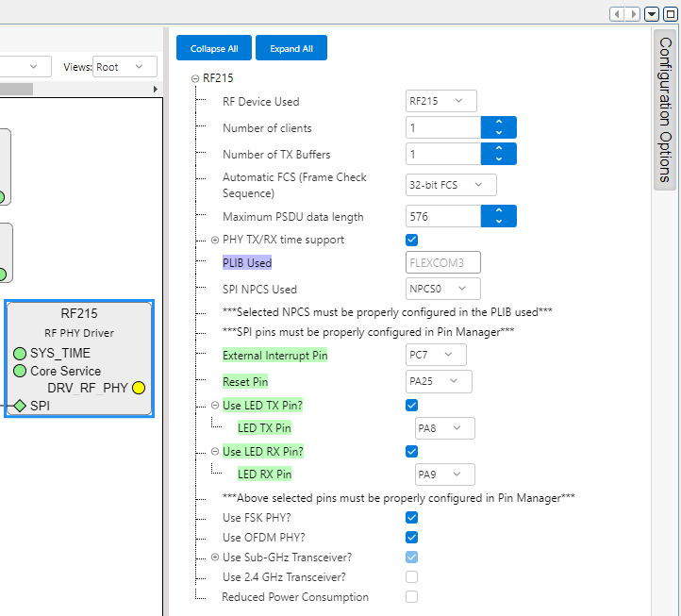681x616 pixels.
Task: Increment the Number of clients stepper
Action: click(x=499, y=123)
